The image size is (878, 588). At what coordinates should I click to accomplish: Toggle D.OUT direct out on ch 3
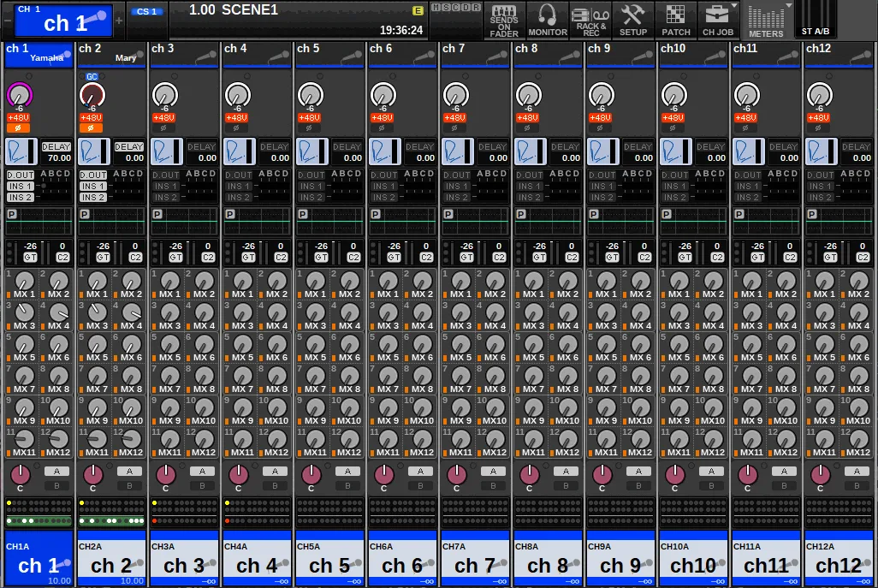coord(166,175)
